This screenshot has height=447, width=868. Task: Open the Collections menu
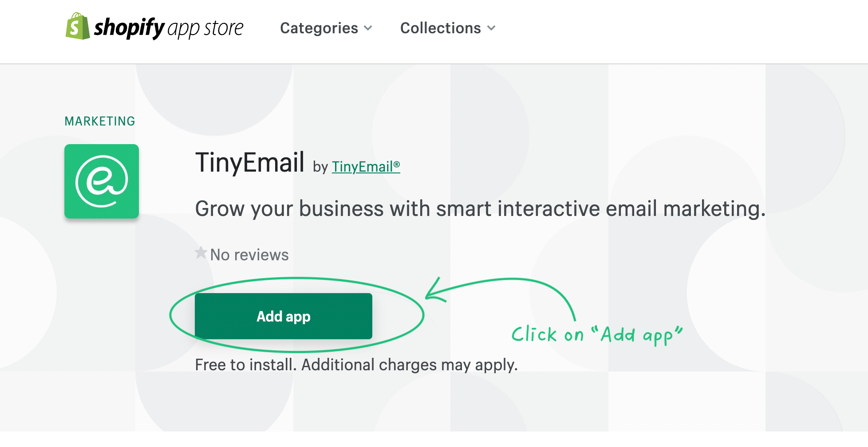pos(440,28)
